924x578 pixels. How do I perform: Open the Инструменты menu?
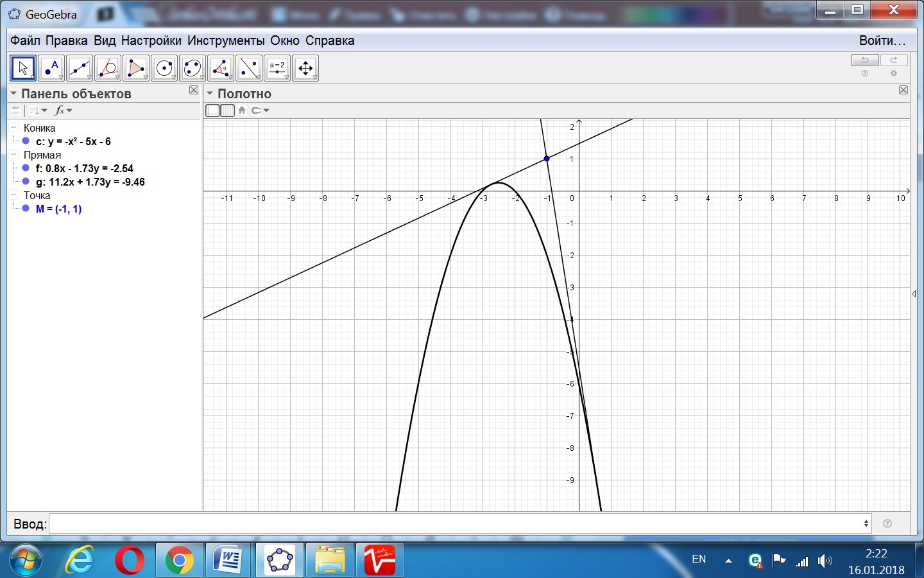coord(226,40)
